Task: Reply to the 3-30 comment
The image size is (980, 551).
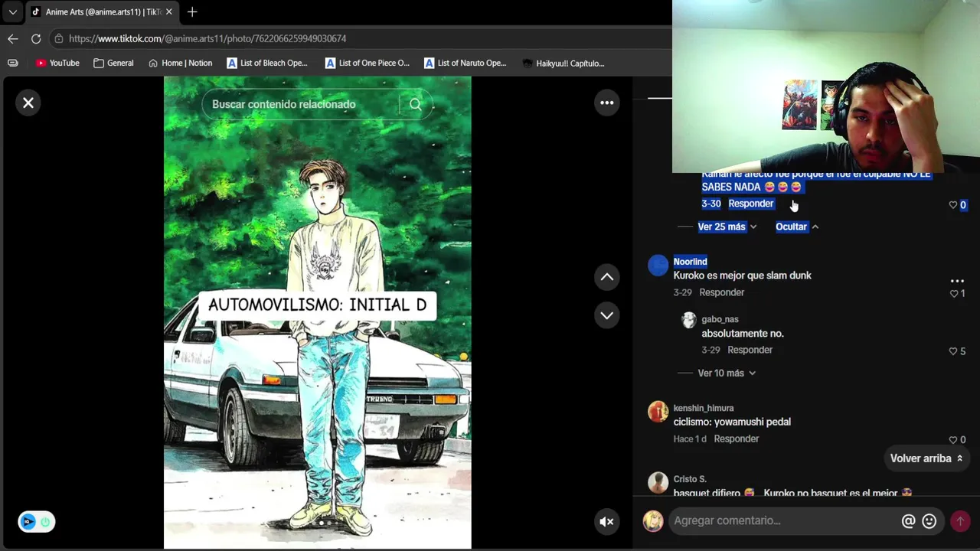Action: [750, 204]
